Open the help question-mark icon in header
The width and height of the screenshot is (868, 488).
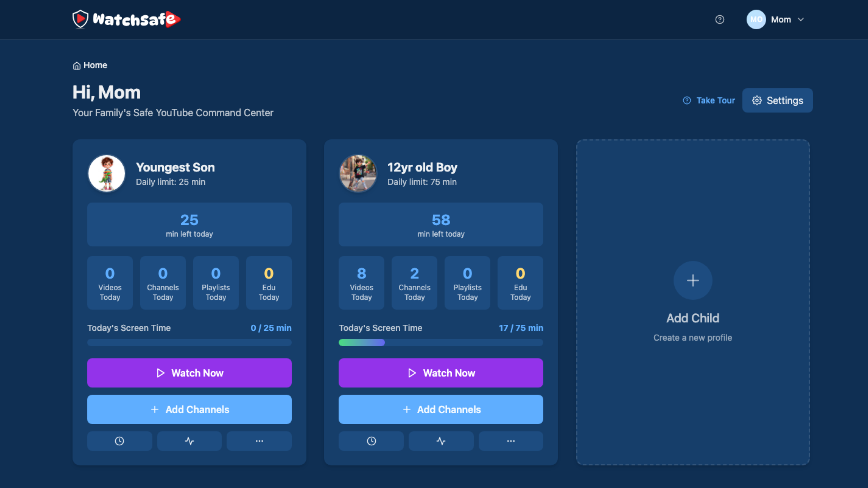pyautogui.click(x=720, y=19)
